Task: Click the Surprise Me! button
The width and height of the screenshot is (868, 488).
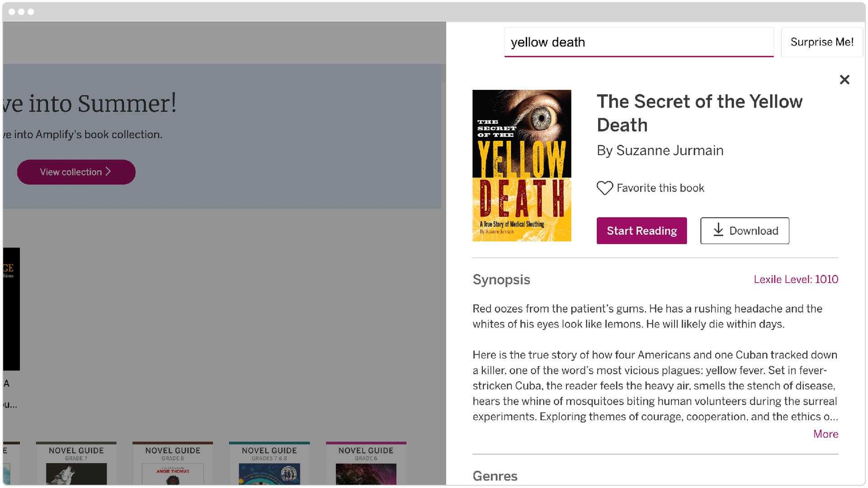Action: click(x=821, y=42)
